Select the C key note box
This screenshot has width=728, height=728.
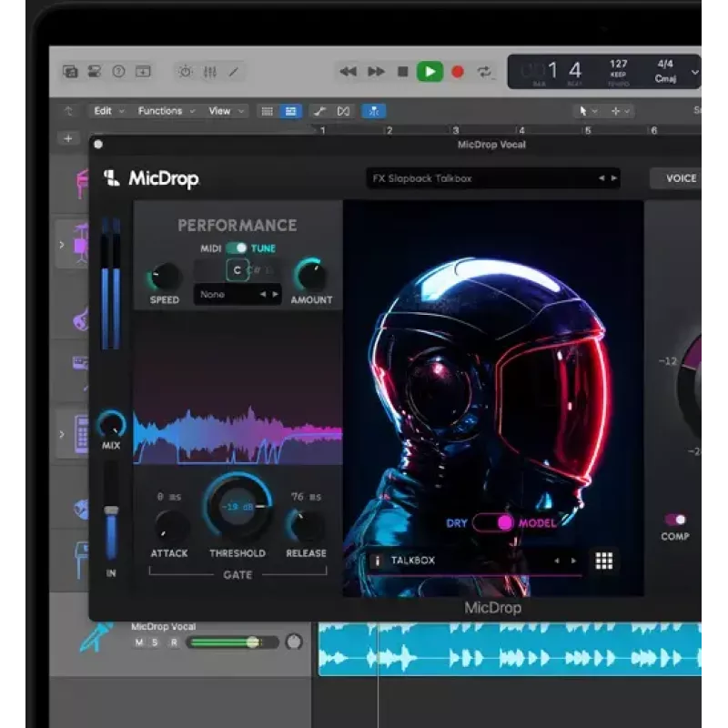[238, 269]
